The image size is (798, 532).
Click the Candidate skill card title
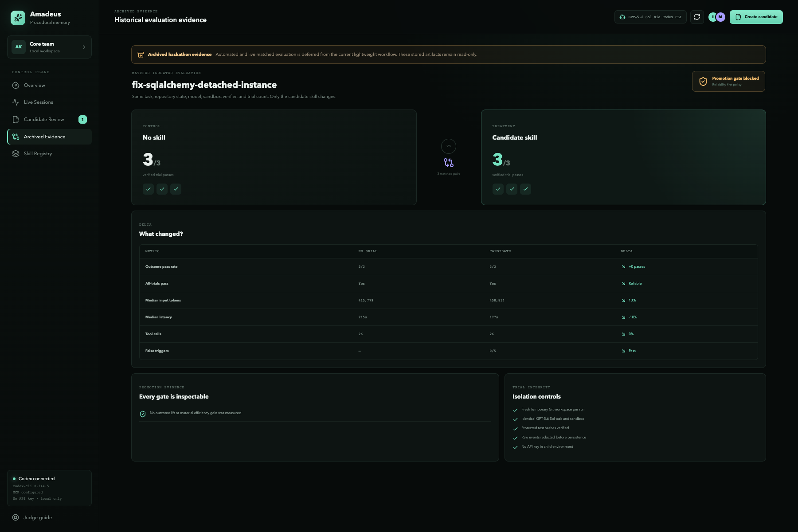pos(514,137)
